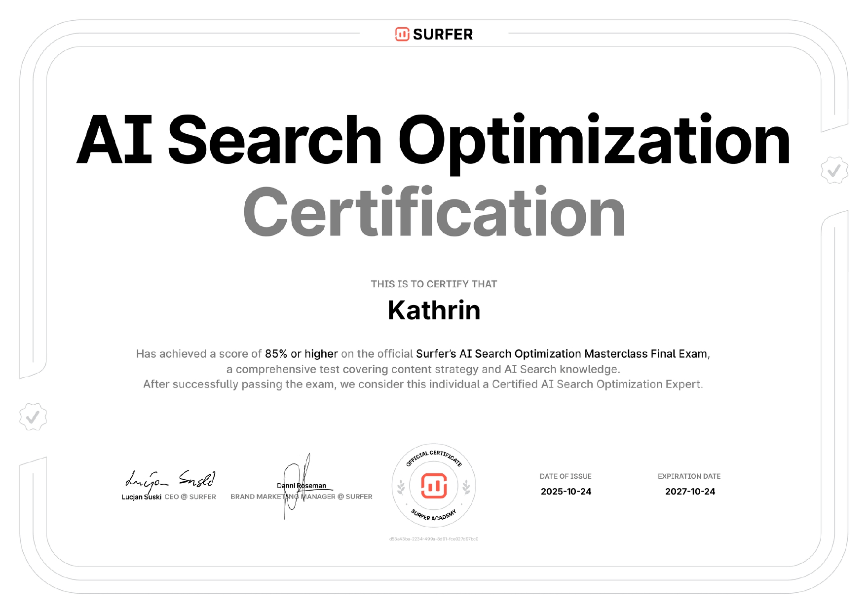This screenshot has height=614, width=868.
Task: Click the 'EXPIRATION DATE' label
Action: point(689,476)
